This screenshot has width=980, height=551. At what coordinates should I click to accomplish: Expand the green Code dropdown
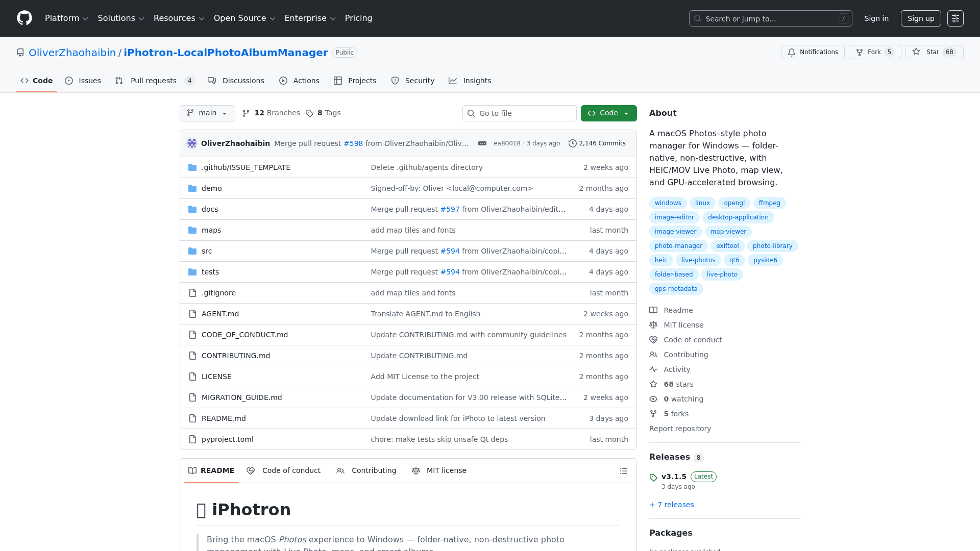[x=608, y=113]
